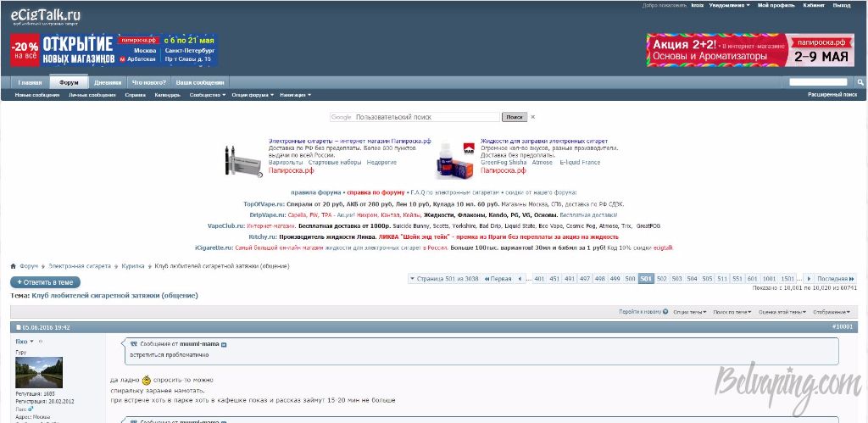The image size is (868, 423).
Task: Open the Оценка этой темы dropdown
Action: (x=782, y=312)
